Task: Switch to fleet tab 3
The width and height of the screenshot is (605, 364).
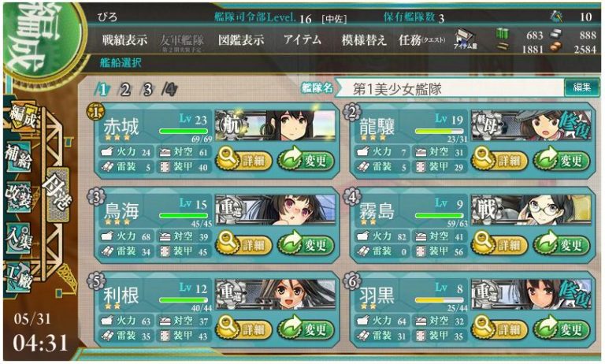Action: [147, 90]
